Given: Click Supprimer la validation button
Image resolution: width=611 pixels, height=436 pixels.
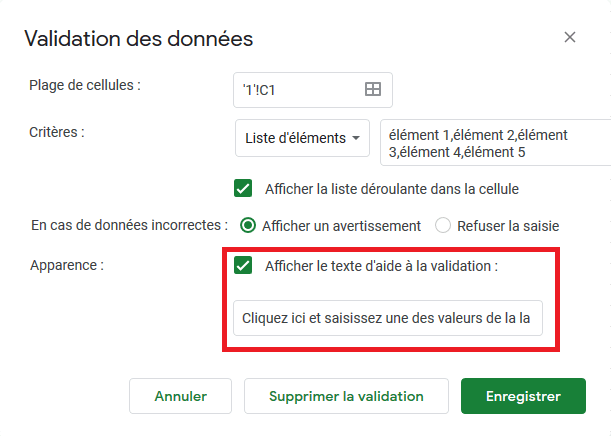Looking at the screenshot, I should pyautogui.click(x=346, y=396).
